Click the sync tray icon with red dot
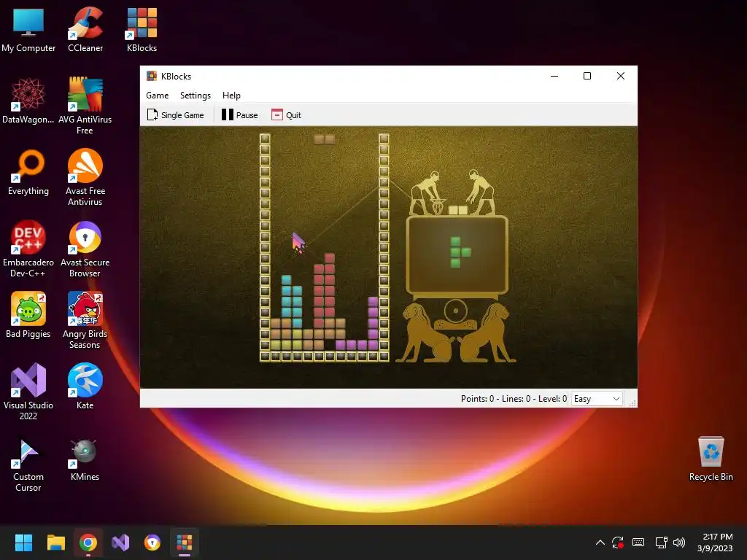Image resolution: width=747 pixels, height=560 pixels. (618, 542)
